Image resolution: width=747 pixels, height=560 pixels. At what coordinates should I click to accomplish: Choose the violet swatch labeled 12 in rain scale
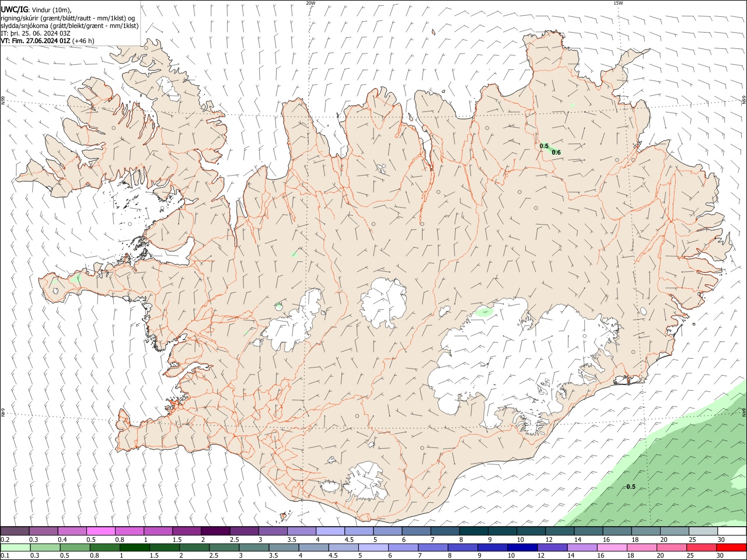point(552,547)
